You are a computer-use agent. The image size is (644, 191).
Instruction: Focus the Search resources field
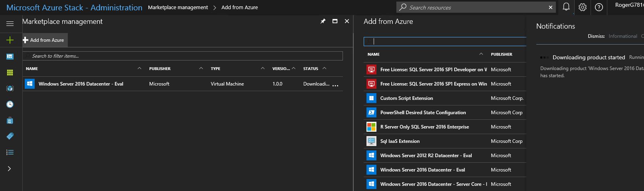point(476,7)
